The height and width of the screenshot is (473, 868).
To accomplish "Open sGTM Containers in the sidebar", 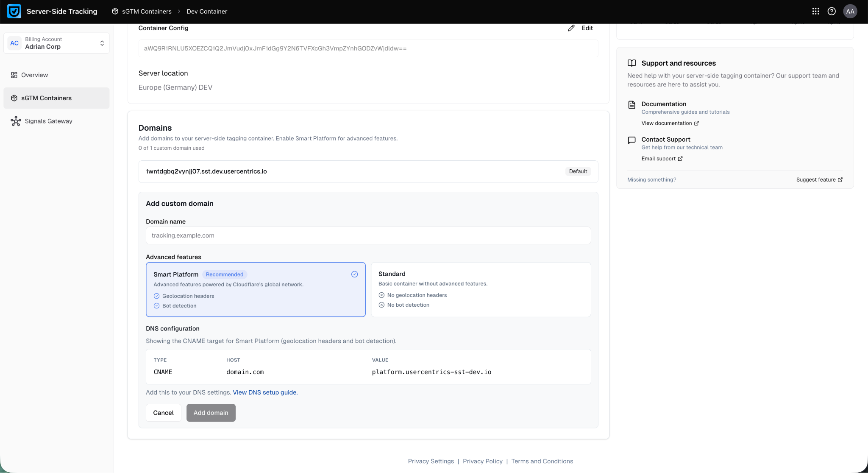I will click(46, 98).
